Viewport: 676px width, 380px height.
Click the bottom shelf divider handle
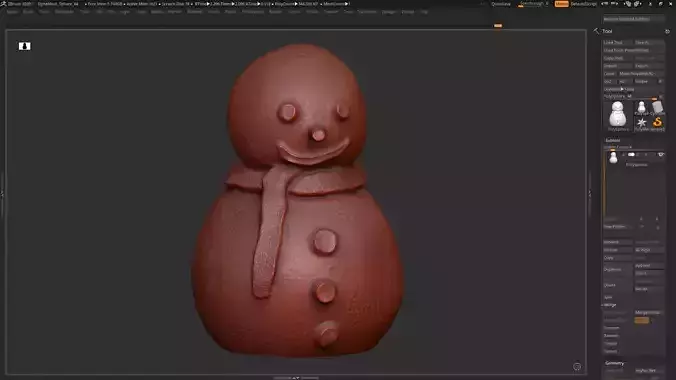(296, 377)
